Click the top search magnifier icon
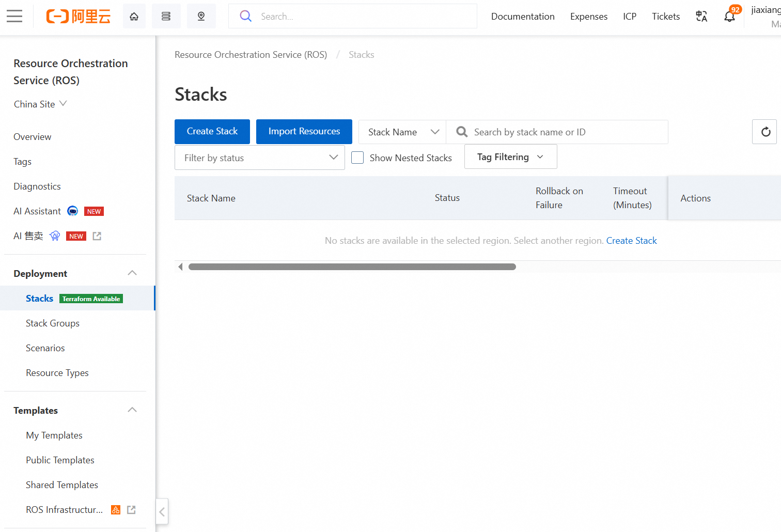This screenshot has width=781, height=532. click(x=246, y=17)
